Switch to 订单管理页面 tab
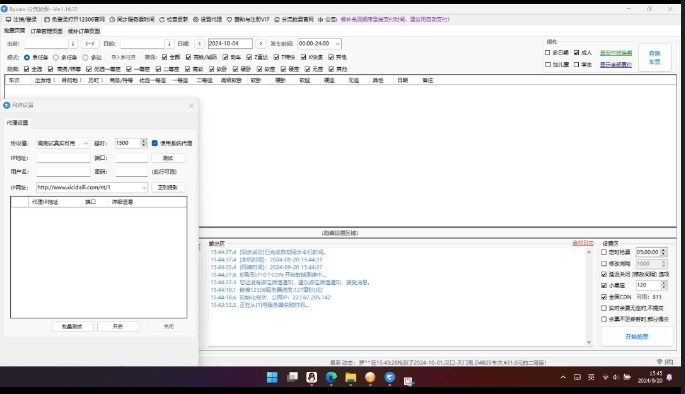The width and height of the screenshot is (685, 394). [47, 31]
